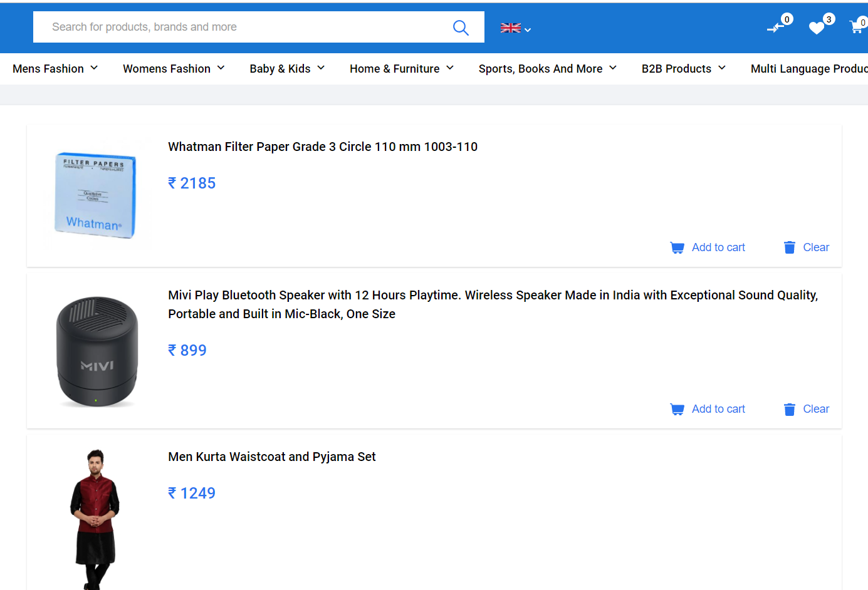Image resolution: width=868 pixels, height=590 pixels.
Task: Expand the Womens Fashion chevron
Action: [221, 68]
